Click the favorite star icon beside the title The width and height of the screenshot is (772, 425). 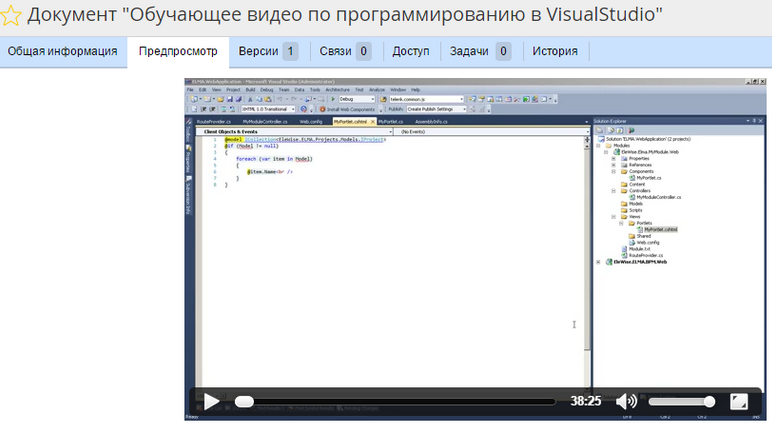(11, 16)
